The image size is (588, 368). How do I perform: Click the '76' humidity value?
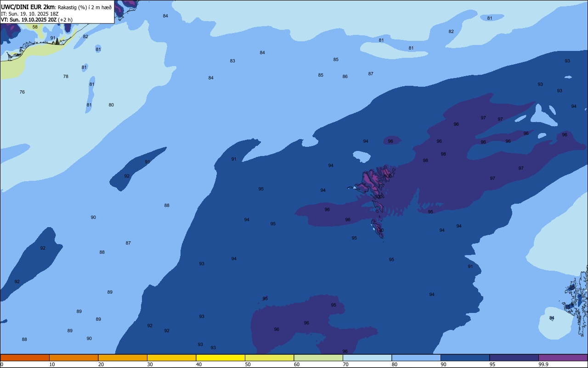click(x=22, y=92)
